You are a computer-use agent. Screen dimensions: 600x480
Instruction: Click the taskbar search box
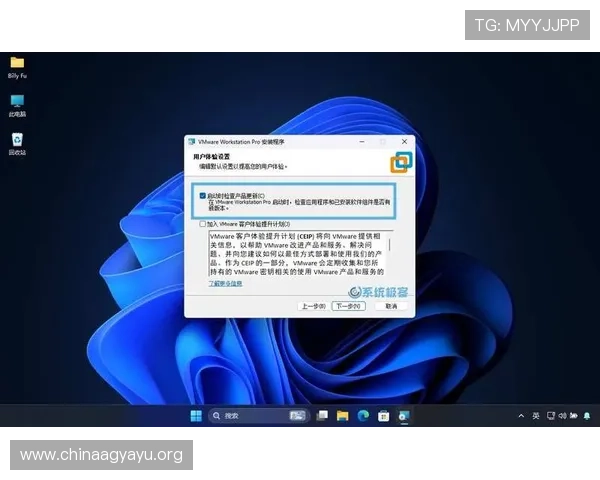tap(259, 416)
